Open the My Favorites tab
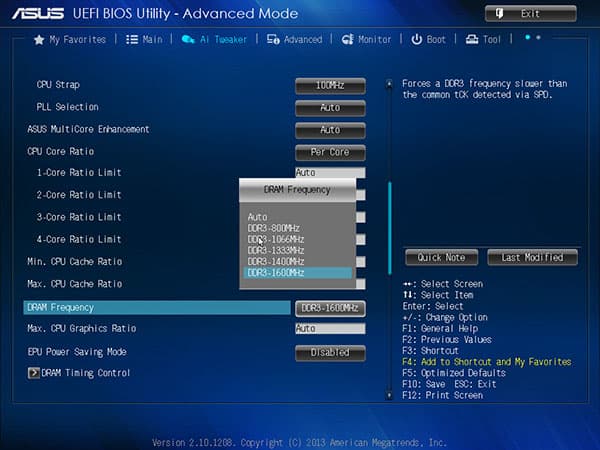The height and width of the screenshot is (450, 600). 70,39
